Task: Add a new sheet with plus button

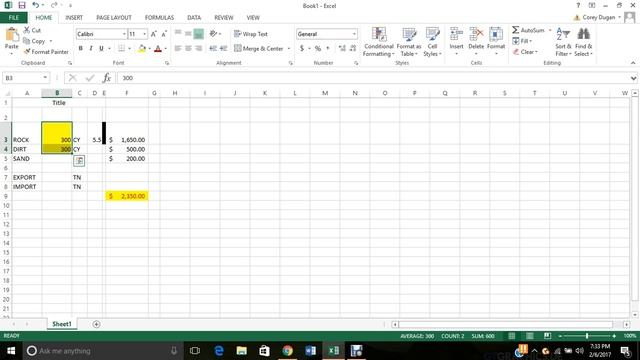Action: (96, 324)
